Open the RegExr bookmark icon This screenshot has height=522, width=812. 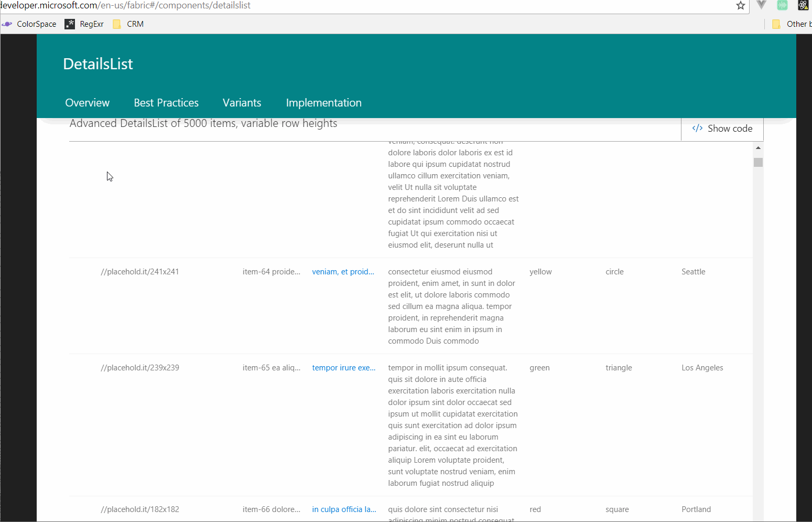[x=70, y=24]
